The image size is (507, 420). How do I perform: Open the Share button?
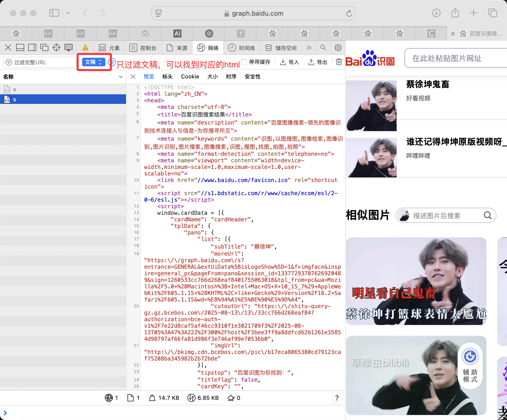455,13
